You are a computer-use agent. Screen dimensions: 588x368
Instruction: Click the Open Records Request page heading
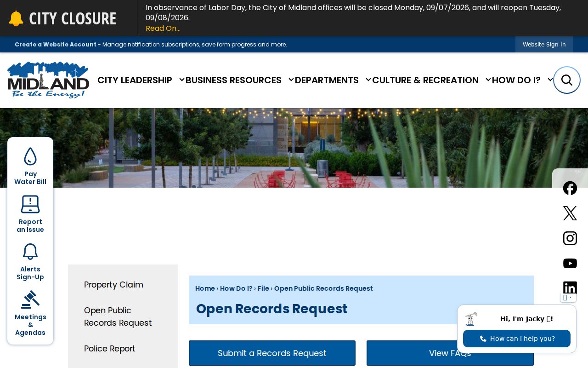(272, 309)
